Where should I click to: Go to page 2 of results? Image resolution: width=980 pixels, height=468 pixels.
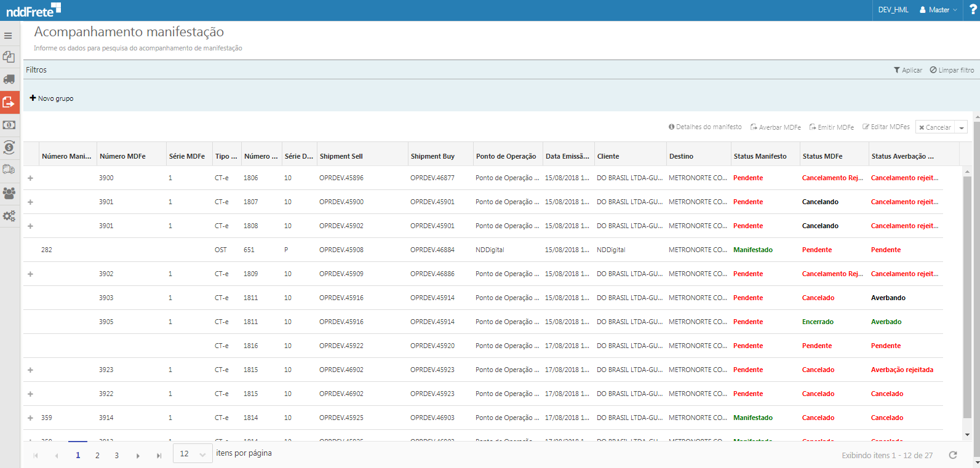[x=97, y=456]
